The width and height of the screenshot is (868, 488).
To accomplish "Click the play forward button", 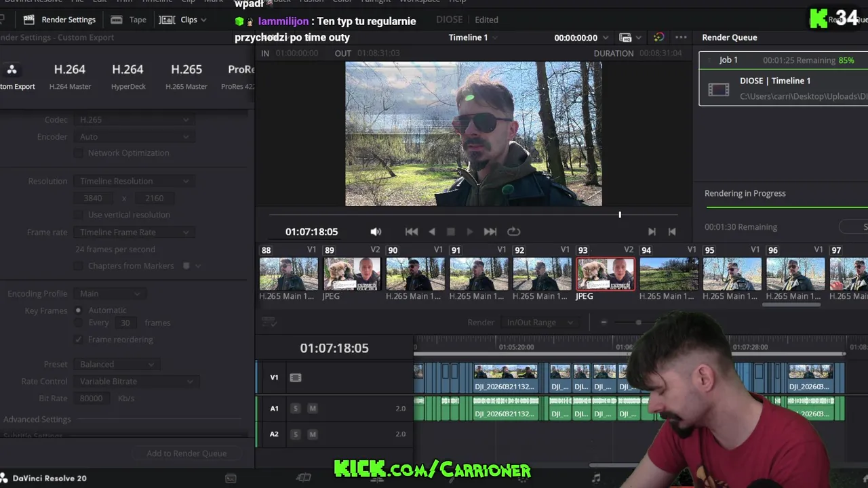I will click(470, 232).
